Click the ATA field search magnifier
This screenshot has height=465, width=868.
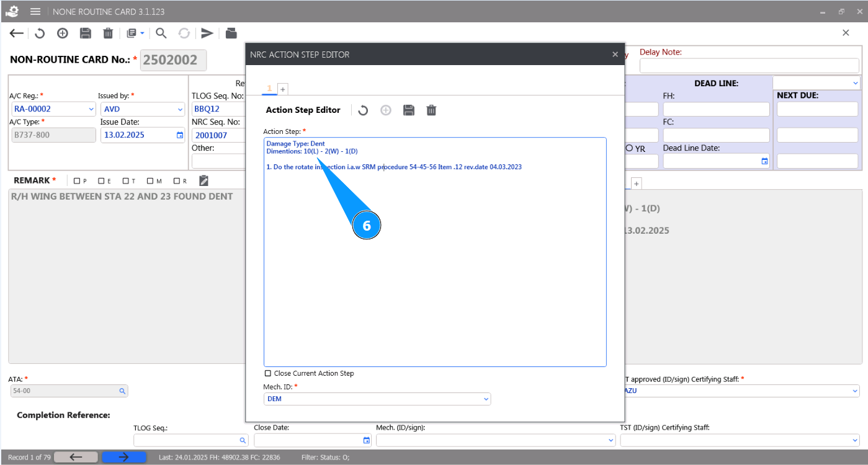coord(122,391)
